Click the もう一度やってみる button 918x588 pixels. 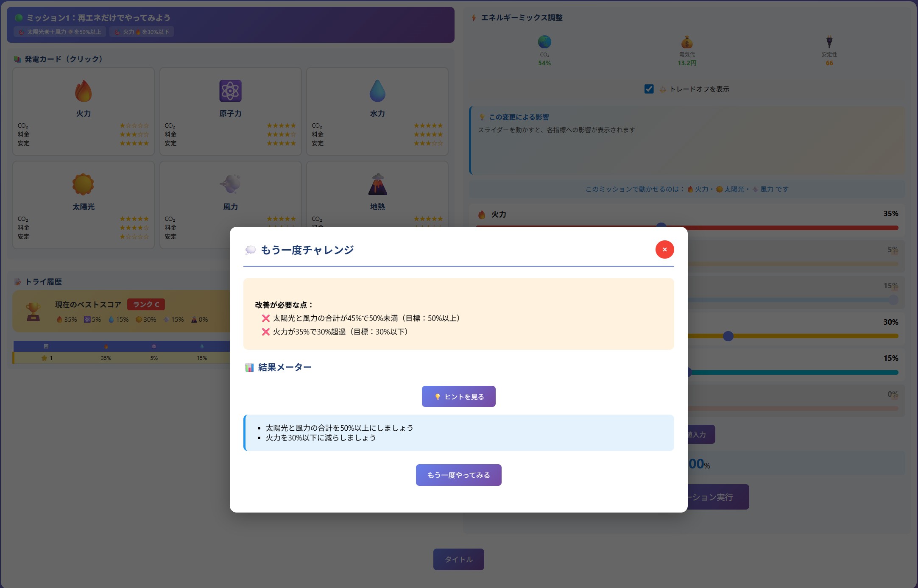(x=458, y=475)
